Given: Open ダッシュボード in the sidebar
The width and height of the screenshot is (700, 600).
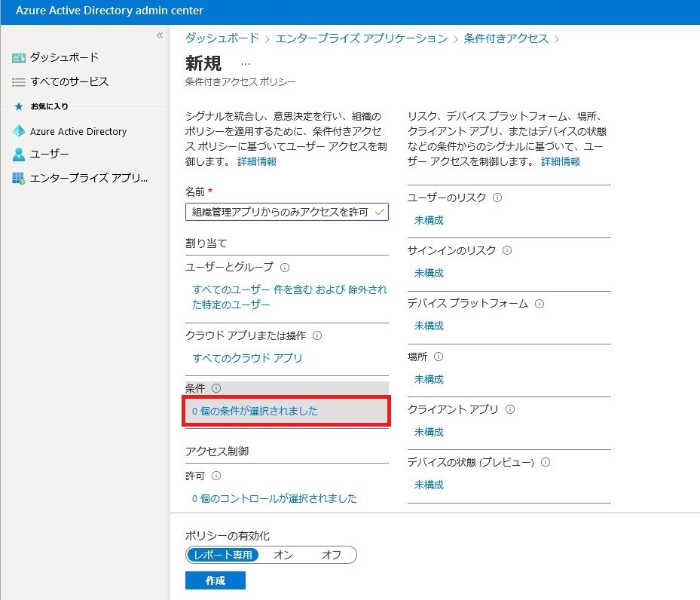Looking at the screenshot, I should click(x=64, y=57).
